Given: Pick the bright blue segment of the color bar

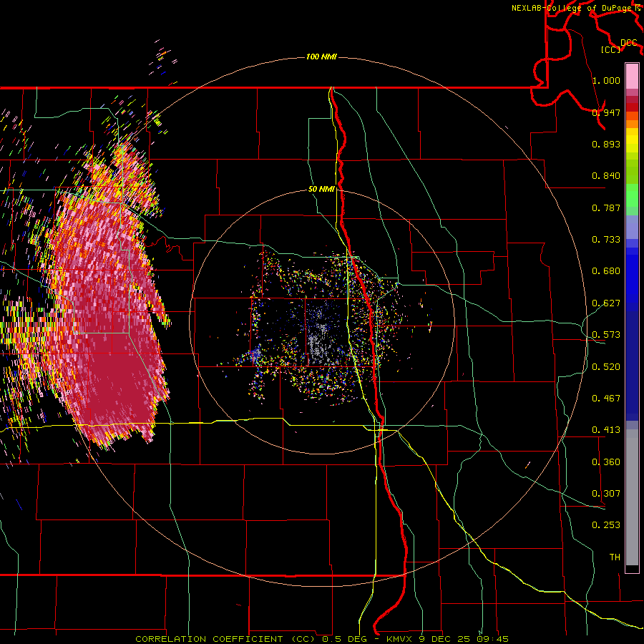Looking at the screenshot, I should coord(632,279).
